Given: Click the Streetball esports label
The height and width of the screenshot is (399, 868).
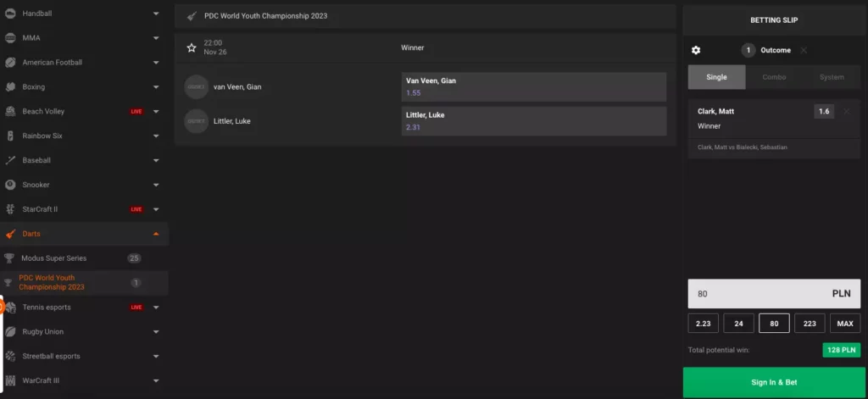Looking at the screenshot, I should coord(51,356).
